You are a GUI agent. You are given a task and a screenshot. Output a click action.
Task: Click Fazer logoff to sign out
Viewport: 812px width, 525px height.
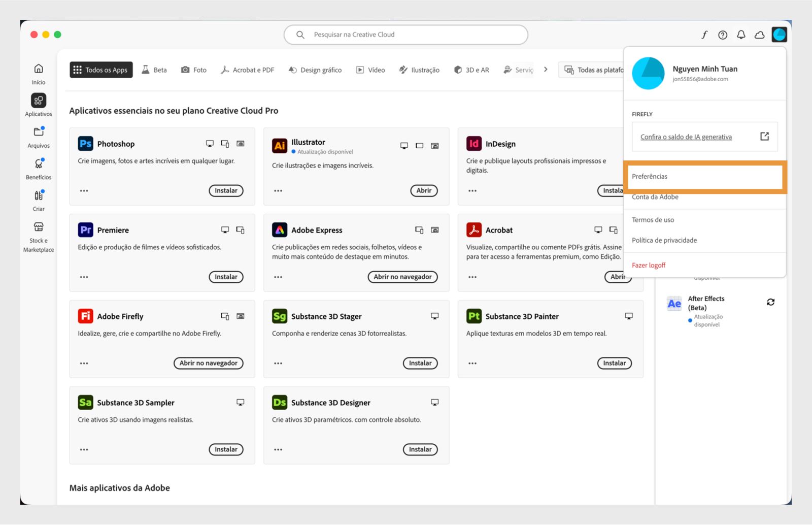tap(648, 265)
